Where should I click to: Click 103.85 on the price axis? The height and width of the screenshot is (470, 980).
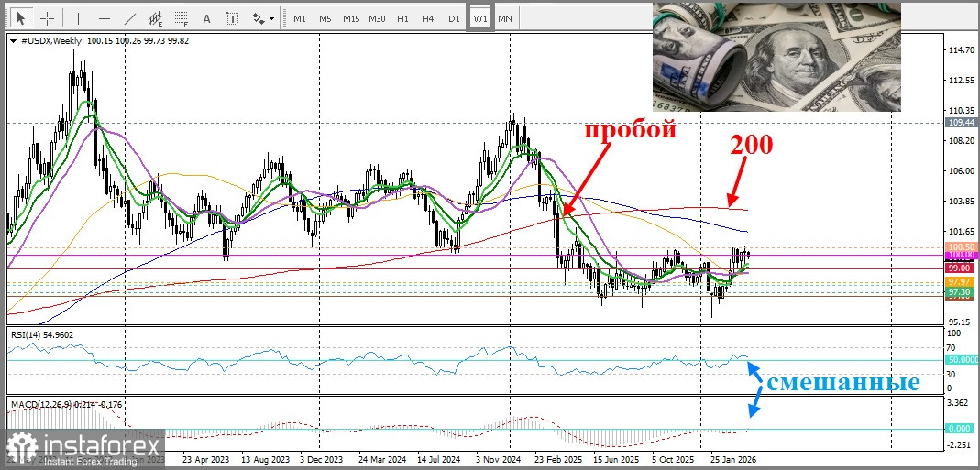[962, 202]
